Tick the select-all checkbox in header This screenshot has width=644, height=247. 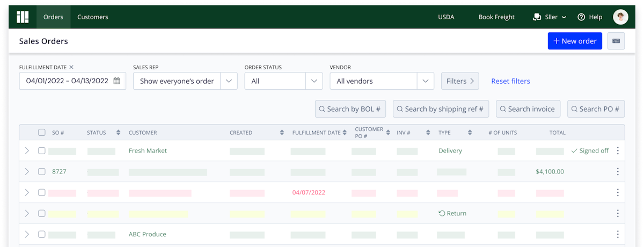(42, 133)
